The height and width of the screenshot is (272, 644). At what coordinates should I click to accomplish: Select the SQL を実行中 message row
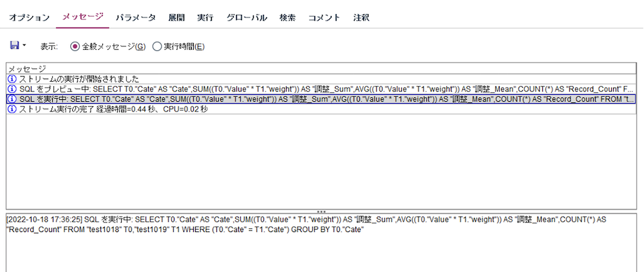pyautogui.click(x=321, y=99)
